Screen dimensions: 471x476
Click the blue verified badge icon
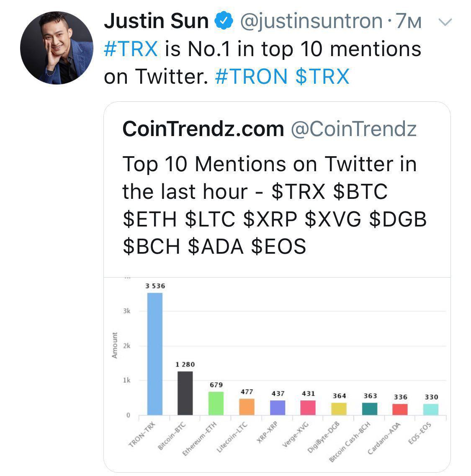pyautogui.click(x=224, y=21)
